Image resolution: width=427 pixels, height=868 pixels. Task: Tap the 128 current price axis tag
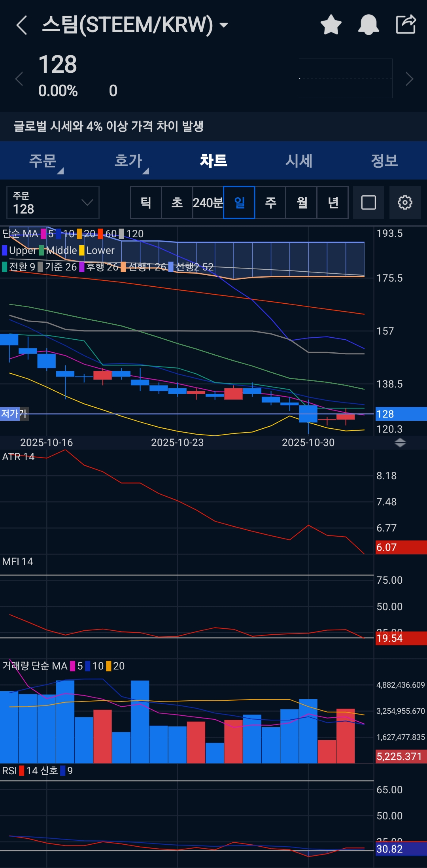coord(401,414)
